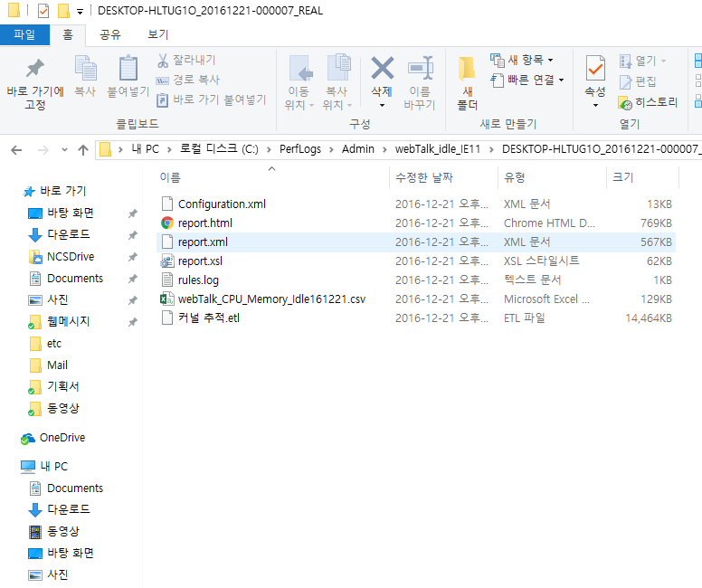Open the Quick Access Toolbar customize dropdown
The image size is (702, 588).
pyautogui.click(x=80, y=11)
